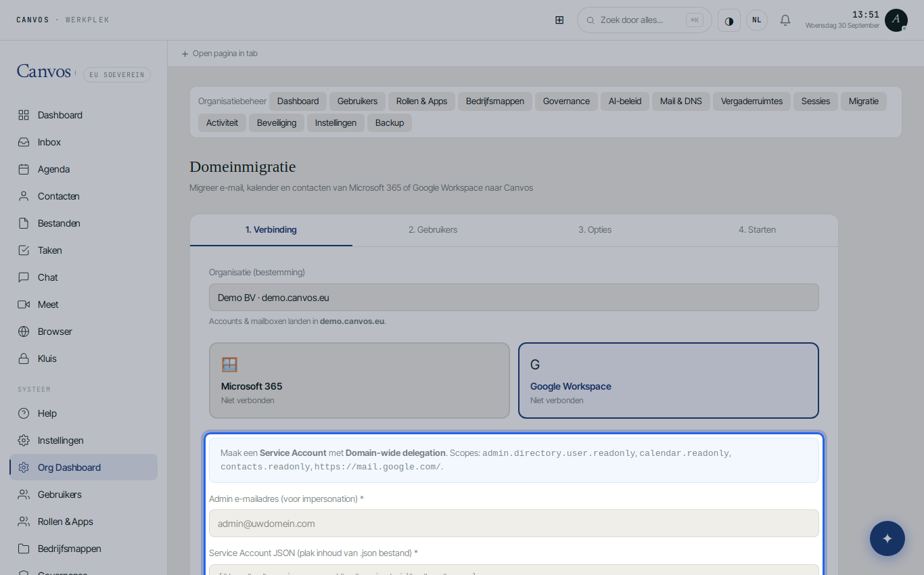This screenshot has height=575, width=924.
Task: Open the Mail & DNS tab
Action: (681, 101)
